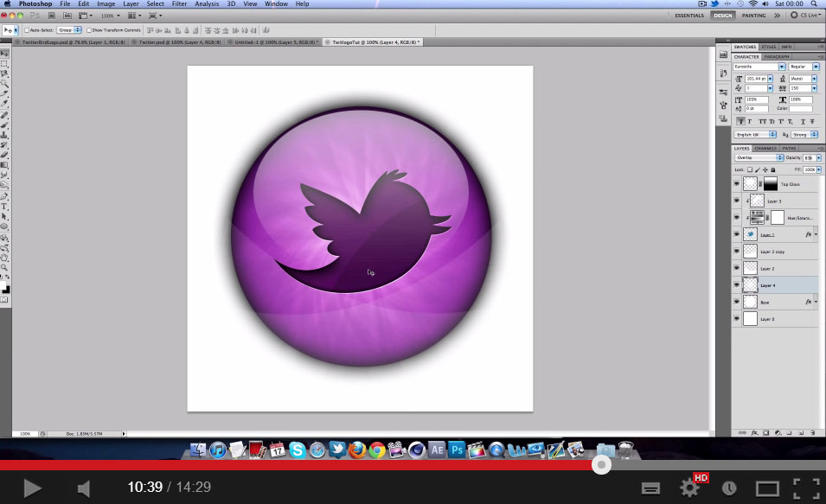Select the Move tool in the toolbox
Viewport: 826px width, 504px height.
point(4,54)
